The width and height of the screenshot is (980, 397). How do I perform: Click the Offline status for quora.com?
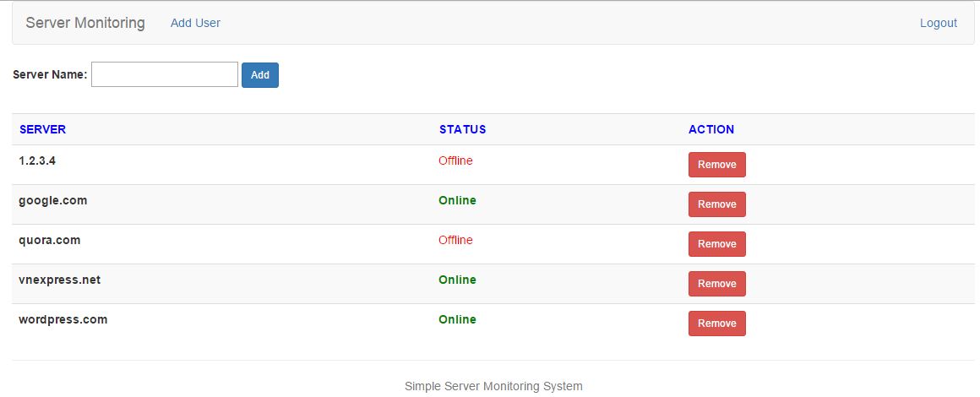[455, 240]
